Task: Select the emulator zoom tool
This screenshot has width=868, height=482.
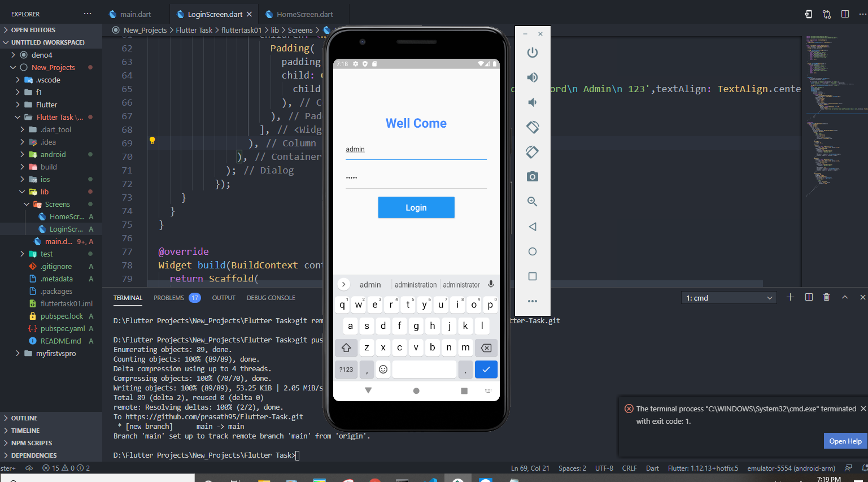Action: point(532,201)
